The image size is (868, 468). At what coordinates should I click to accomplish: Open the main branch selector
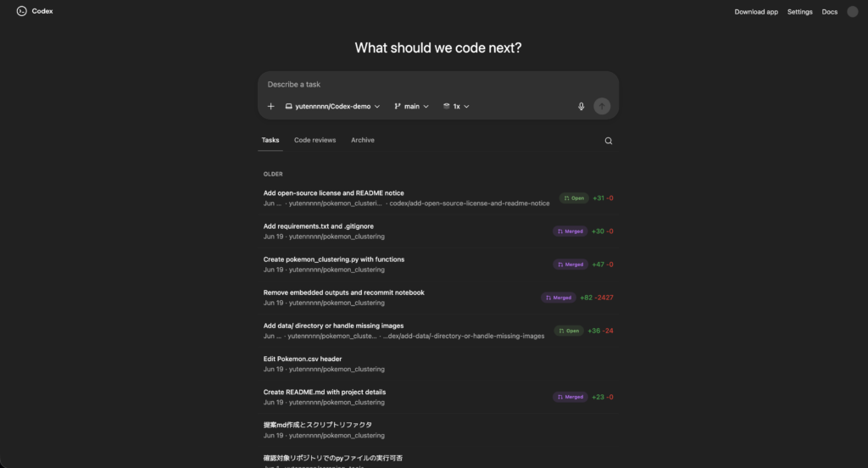(x=411, y=107)
